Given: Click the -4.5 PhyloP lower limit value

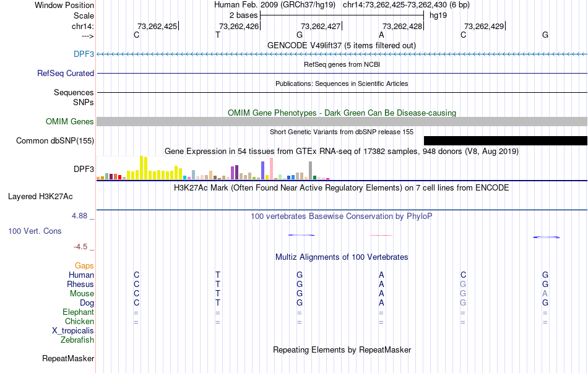Looking at the screenshot, I should [80, 247].
